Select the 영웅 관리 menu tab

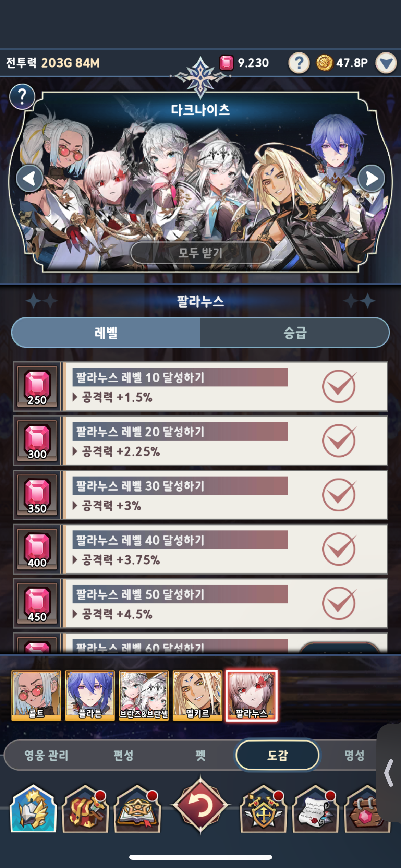pos(46,755)
